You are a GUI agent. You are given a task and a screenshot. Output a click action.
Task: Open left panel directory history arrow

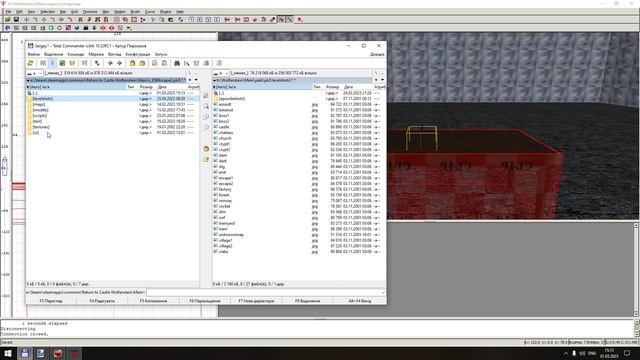point(196,80)
